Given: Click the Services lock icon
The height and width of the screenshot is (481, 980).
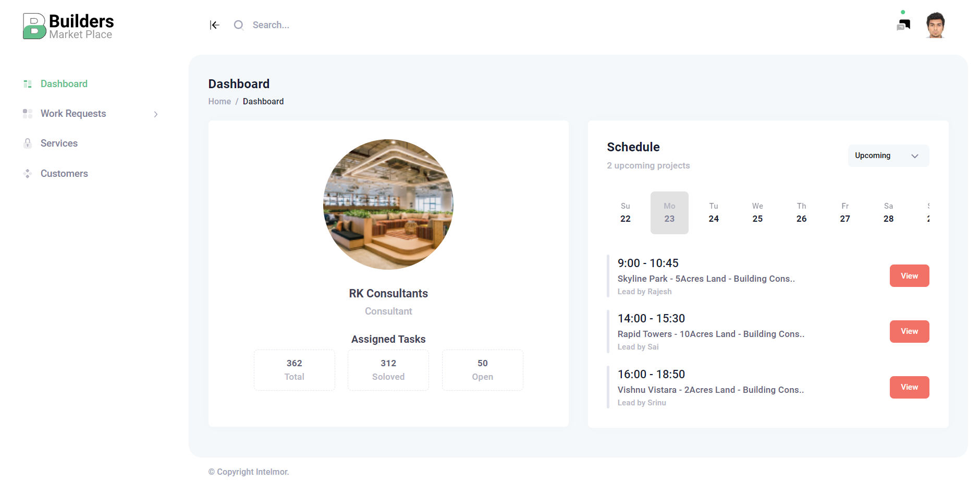Looking at the screenshot, I should 28,143.
